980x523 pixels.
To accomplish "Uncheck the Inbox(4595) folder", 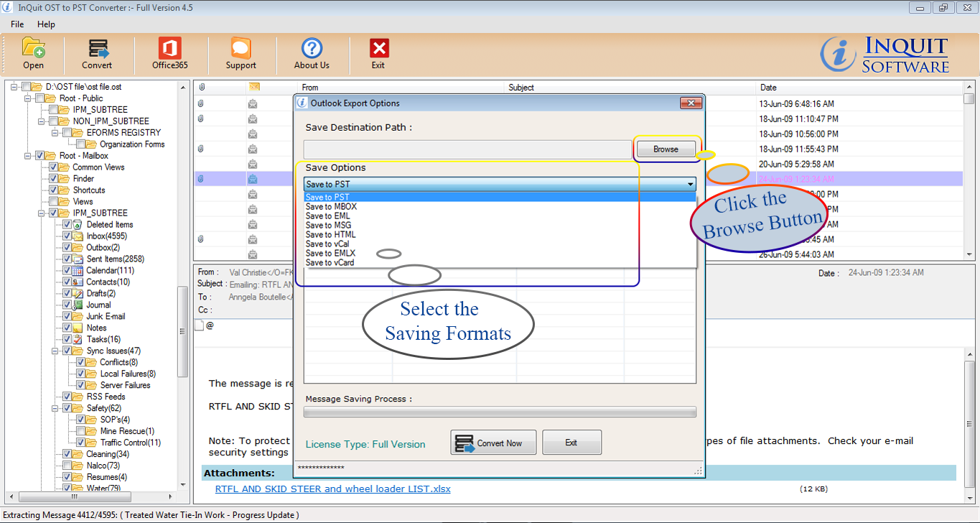I will [x=67, y=236].
